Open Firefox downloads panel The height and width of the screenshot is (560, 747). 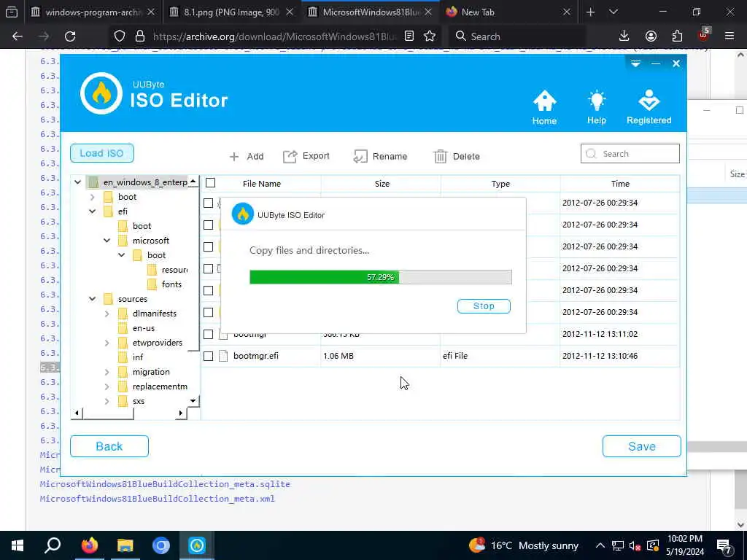click(x=624, y=36)
